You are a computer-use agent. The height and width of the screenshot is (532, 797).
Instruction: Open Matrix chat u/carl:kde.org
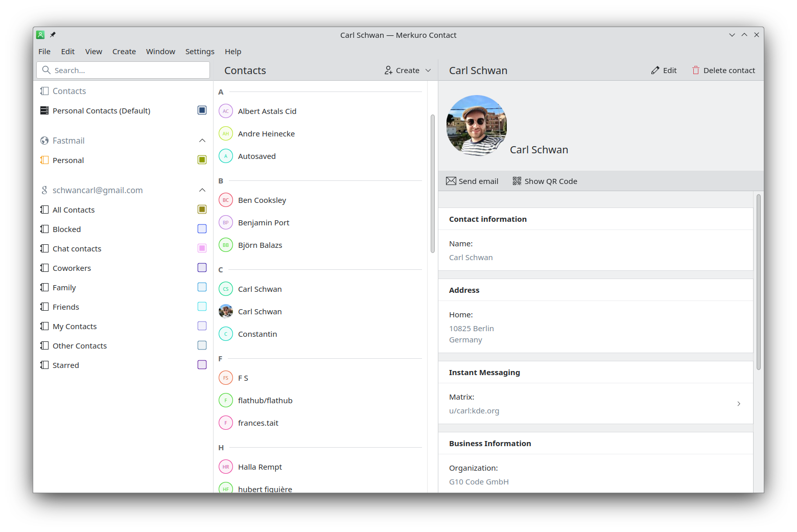[595, 404]
